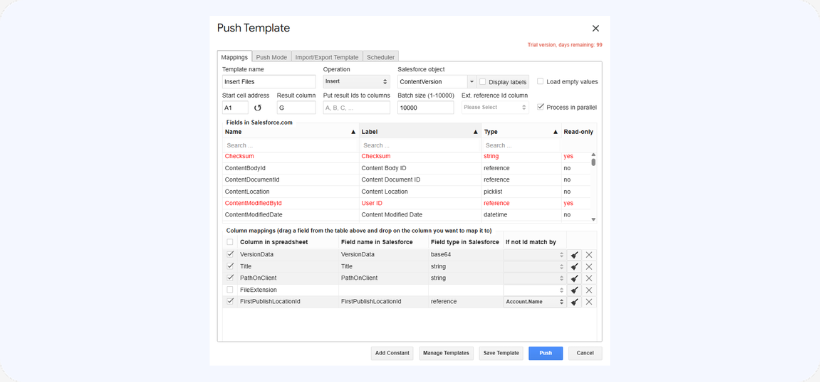Viewport: 820px width, 382px height.
Task: Focus the Batch size field
Action: (426, 107)
